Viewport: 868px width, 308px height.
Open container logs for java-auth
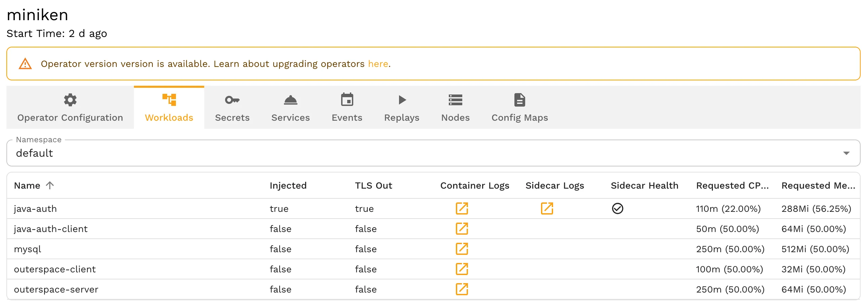pos(462,208)
